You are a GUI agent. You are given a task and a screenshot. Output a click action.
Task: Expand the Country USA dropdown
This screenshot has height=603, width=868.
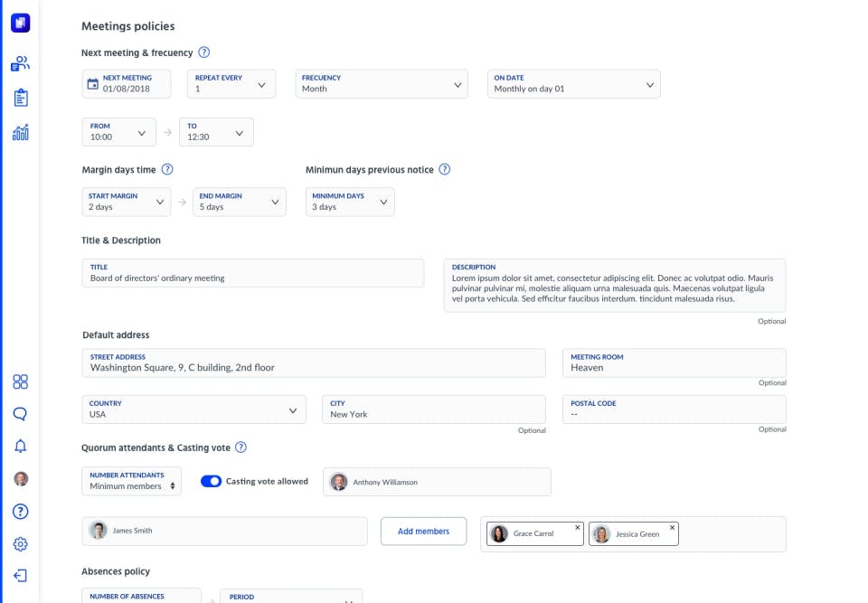pyautogui.click(x=193, y=410)
